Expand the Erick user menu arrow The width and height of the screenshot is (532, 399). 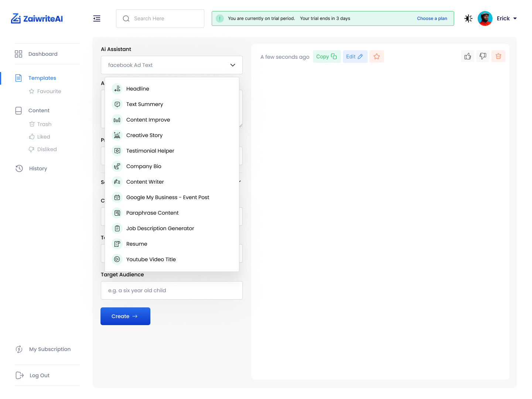(515, 18)
